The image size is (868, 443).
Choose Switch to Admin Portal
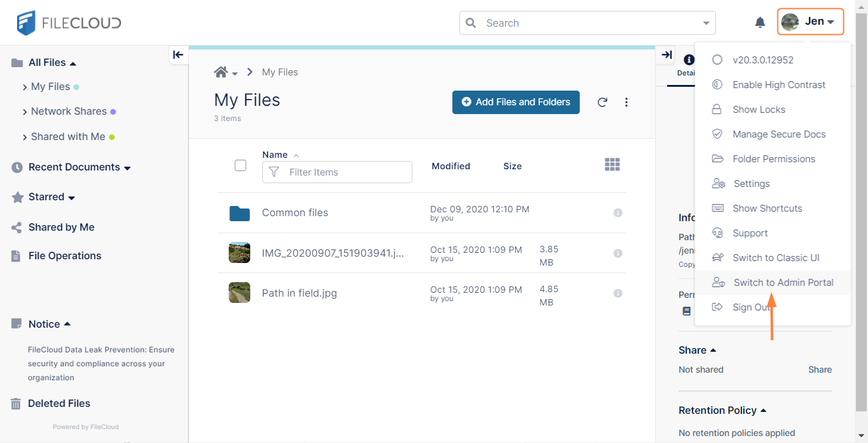(x=783, y=283)
